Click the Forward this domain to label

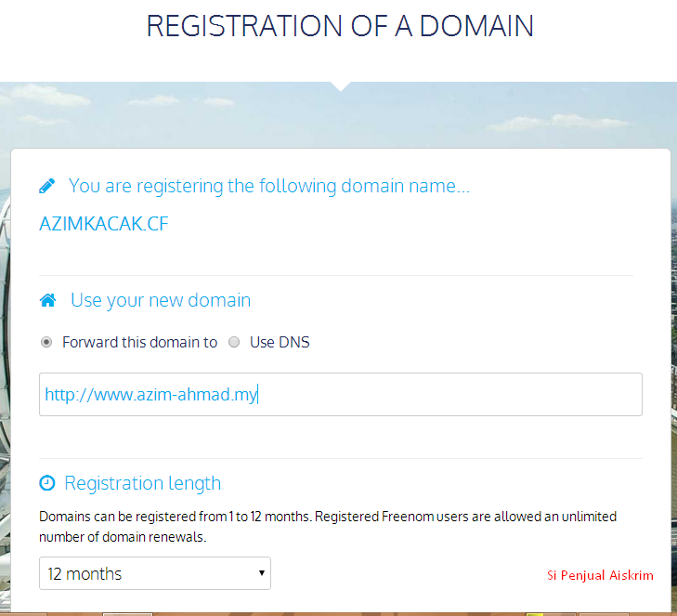coord(140,342)
